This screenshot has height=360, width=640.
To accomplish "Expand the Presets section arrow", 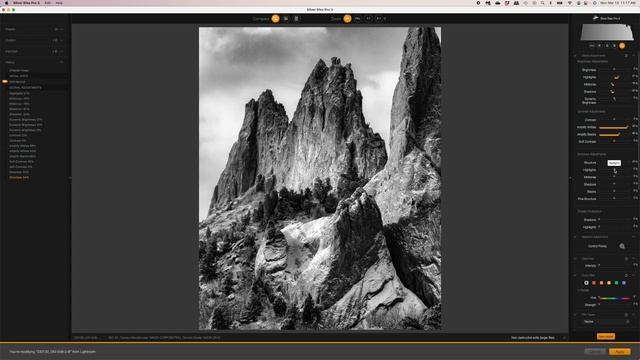I will click(x=62, y=29).
